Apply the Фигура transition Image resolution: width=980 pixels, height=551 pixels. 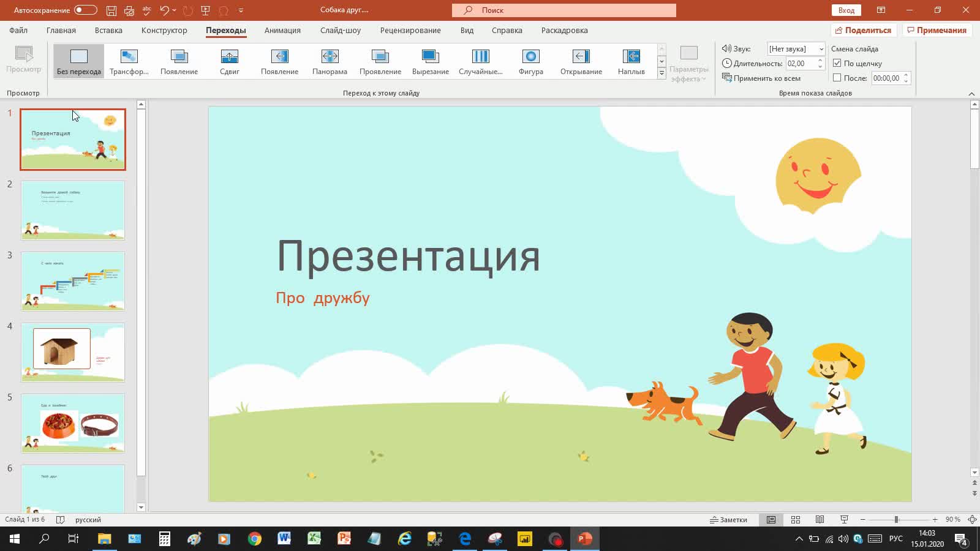coord(531,61)
